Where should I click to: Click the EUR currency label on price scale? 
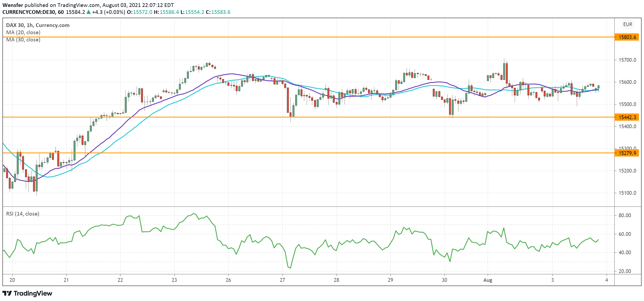pos(628,25)
